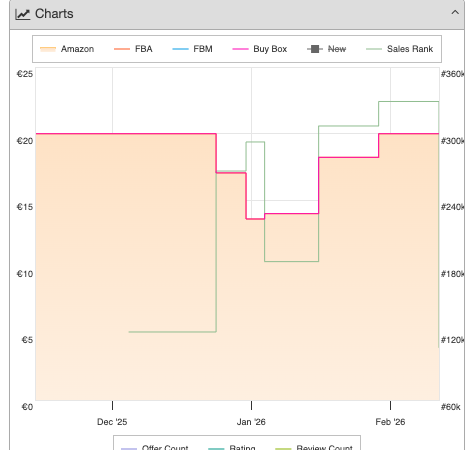This screenshot has height=450, width=474.
Task: Enable the struck-through New series
Action: pyautogui.click(x=327, y=49)
